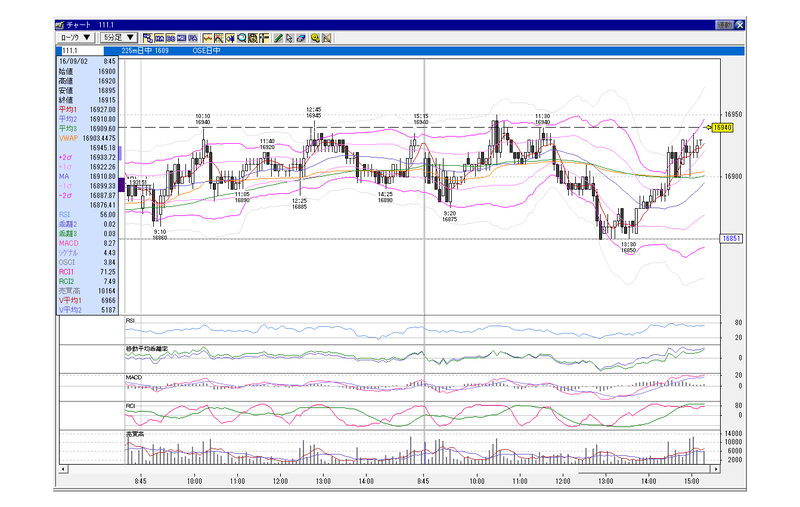The image size is (800, 507).
Task: Select the green pencil drawing tool
Action: (x=279, y=38)
